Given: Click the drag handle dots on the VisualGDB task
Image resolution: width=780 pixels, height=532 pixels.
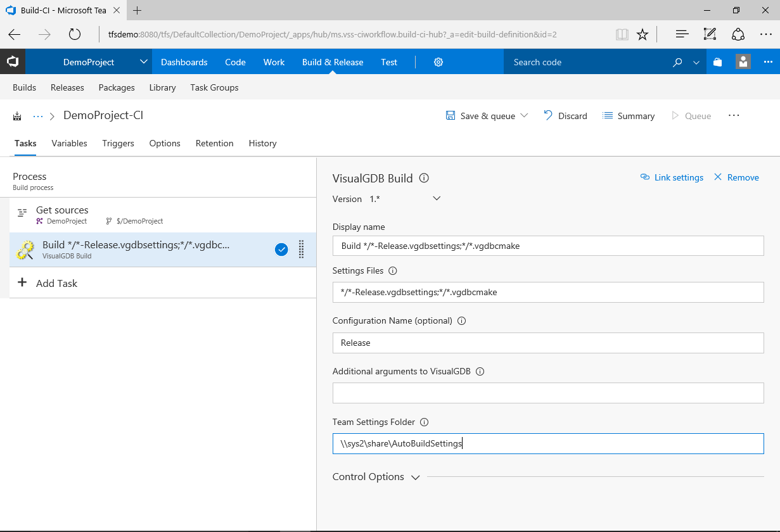Looking at the screenshot, I should pyautogui.click(x=301, y=249).
